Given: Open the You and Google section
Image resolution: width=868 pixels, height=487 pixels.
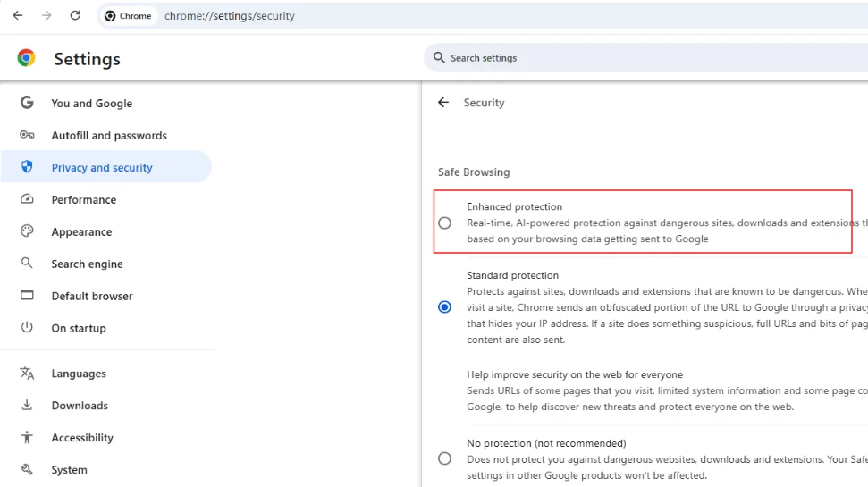Looking at the screenshot, I should click(91, 103).
